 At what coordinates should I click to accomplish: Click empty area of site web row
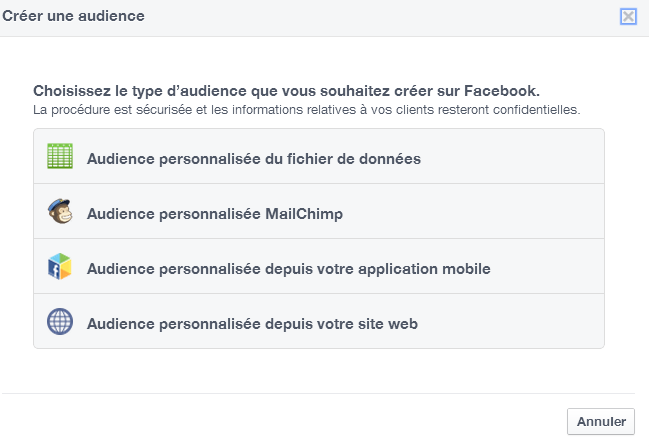[511, 321]
